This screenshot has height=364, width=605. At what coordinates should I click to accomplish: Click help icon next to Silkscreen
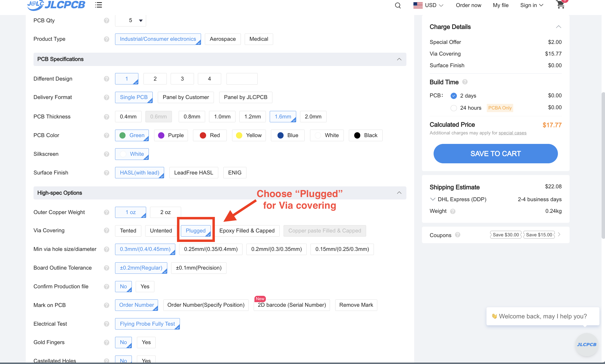(x=107, y=154)
